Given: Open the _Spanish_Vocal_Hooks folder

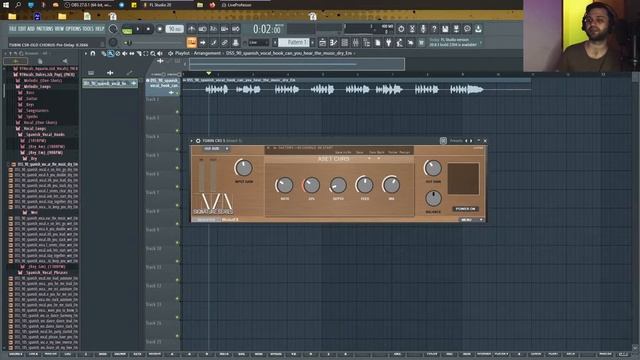Looking at the screenshot, I should [44, 134].
